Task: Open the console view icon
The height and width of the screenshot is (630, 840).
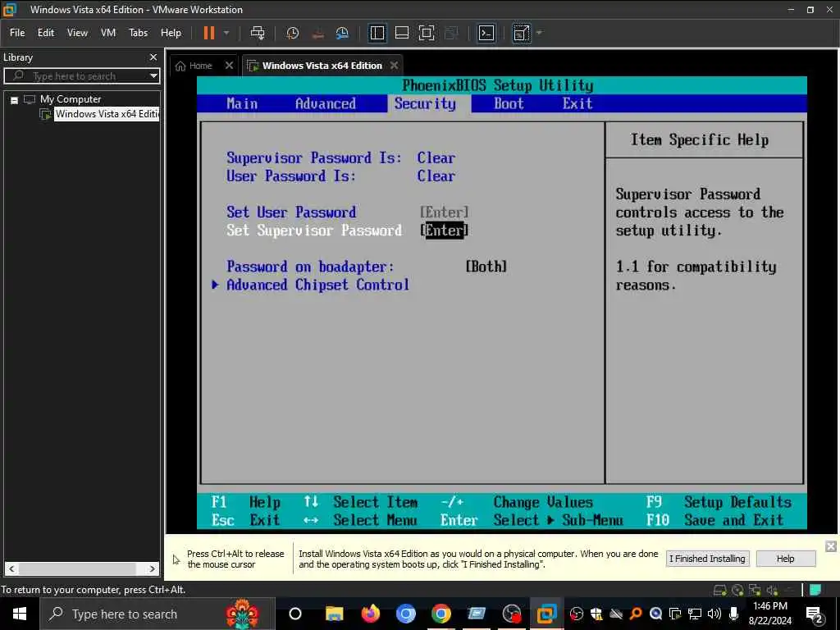Action: 486,33
